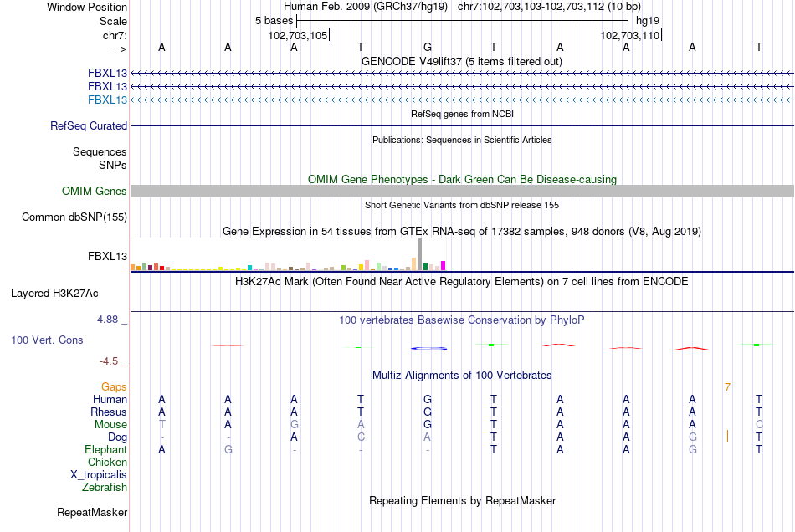795x532 pixels.
Task: Click the 100 Vert. Cons track label
Action: [47, 340]
